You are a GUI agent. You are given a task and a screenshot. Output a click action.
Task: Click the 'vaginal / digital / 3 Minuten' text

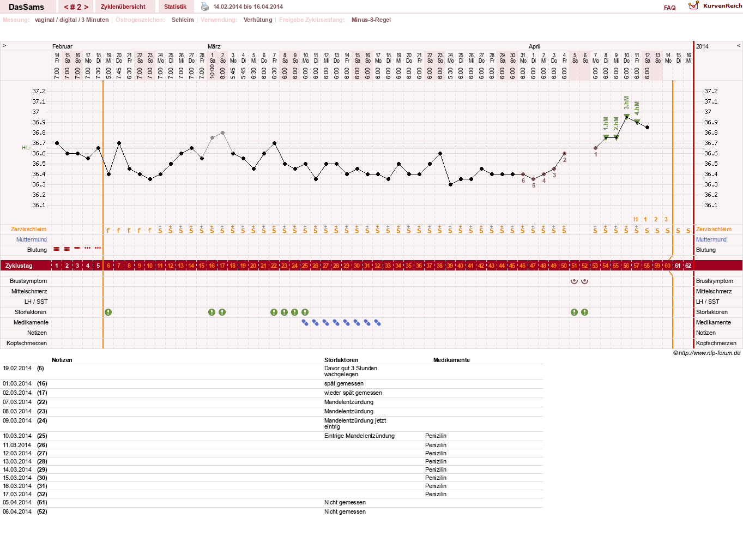71,20
